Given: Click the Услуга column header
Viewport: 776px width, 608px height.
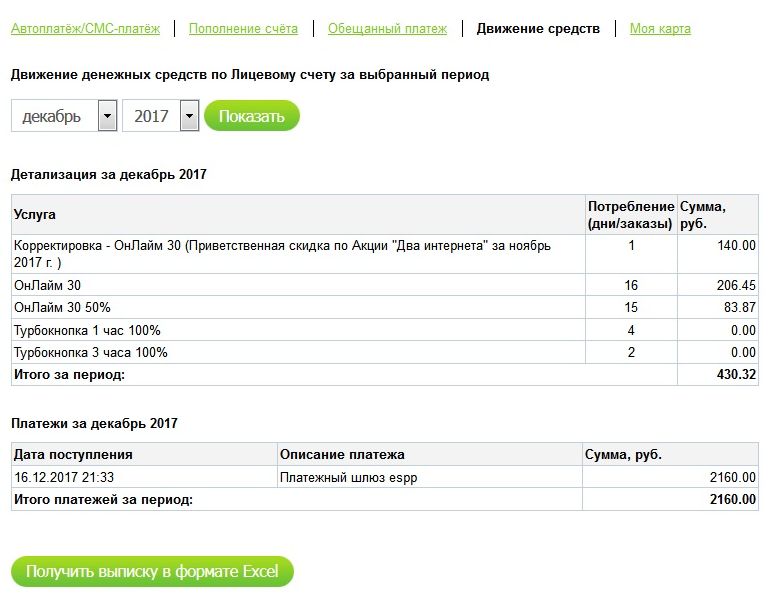Looking at the screenshot, I should 35,215.
